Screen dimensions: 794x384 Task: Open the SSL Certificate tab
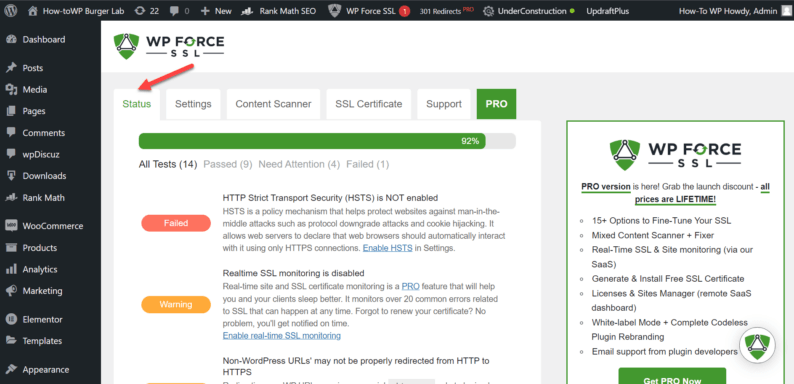click(369, 104)
